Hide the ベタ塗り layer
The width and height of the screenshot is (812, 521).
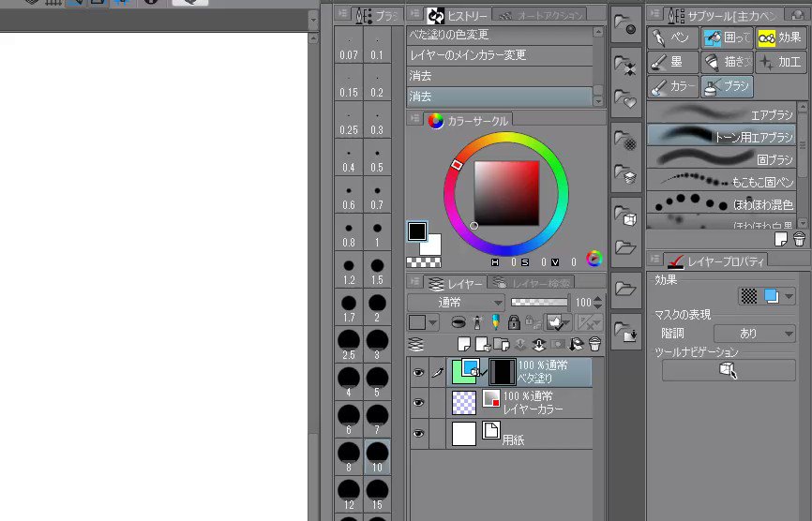tap(418, 373)
